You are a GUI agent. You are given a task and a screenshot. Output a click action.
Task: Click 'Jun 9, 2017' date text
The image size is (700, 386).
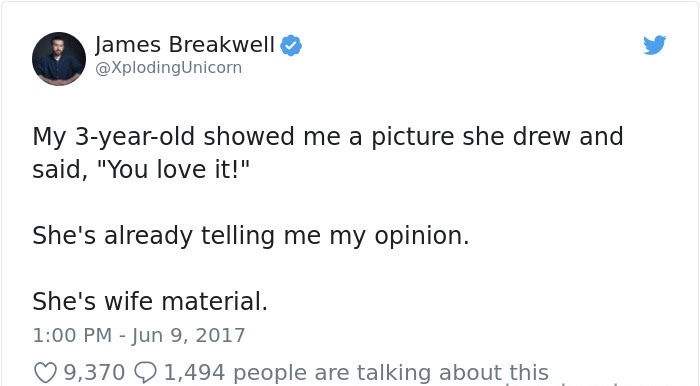(188, 336)
